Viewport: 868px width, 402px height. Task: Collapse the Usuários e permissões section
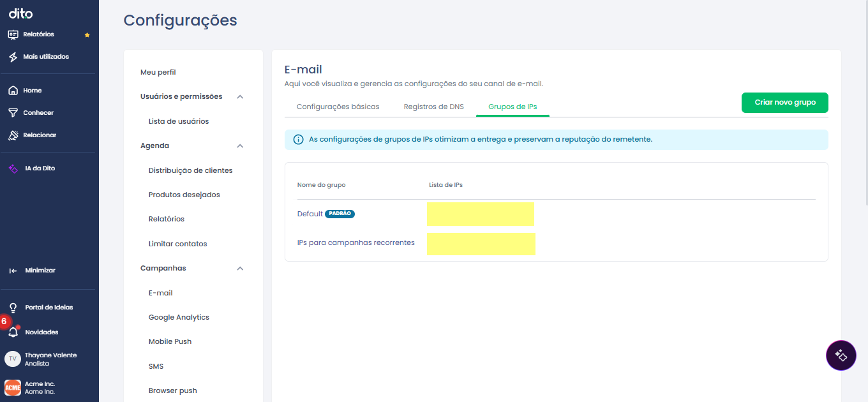pos(240,97)
